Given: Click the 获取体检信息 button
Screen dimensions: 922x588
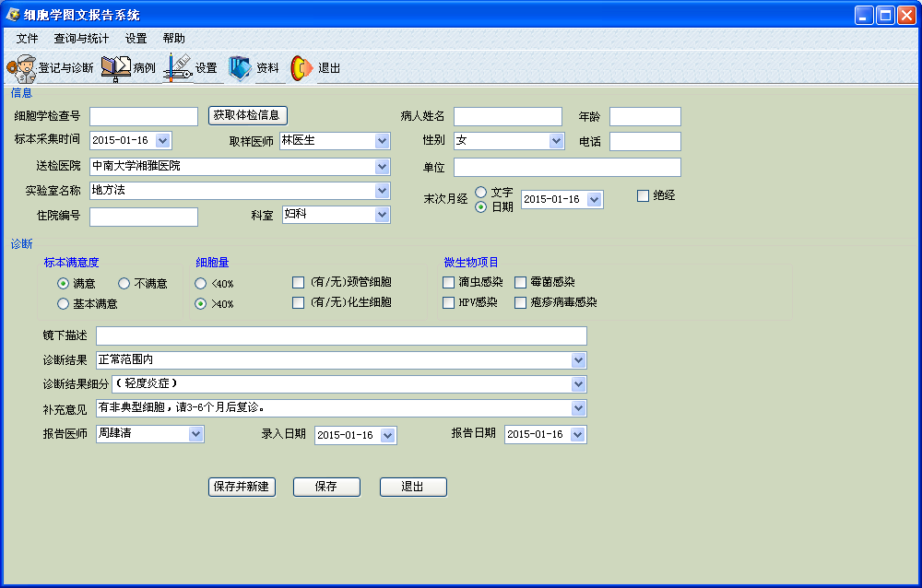Looking at the screenshot, I should 247,115.
